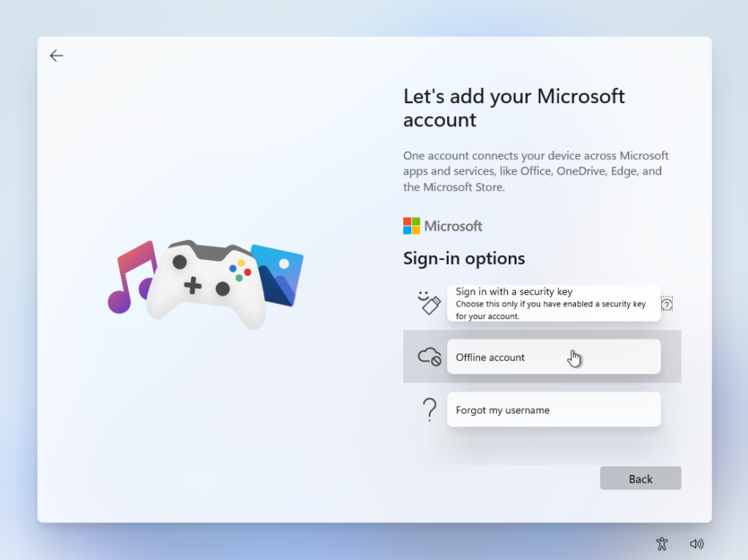
Task: Open the circled help icon next to the security key tooltip
Action: pyautogui.click(x=666, y=304)
